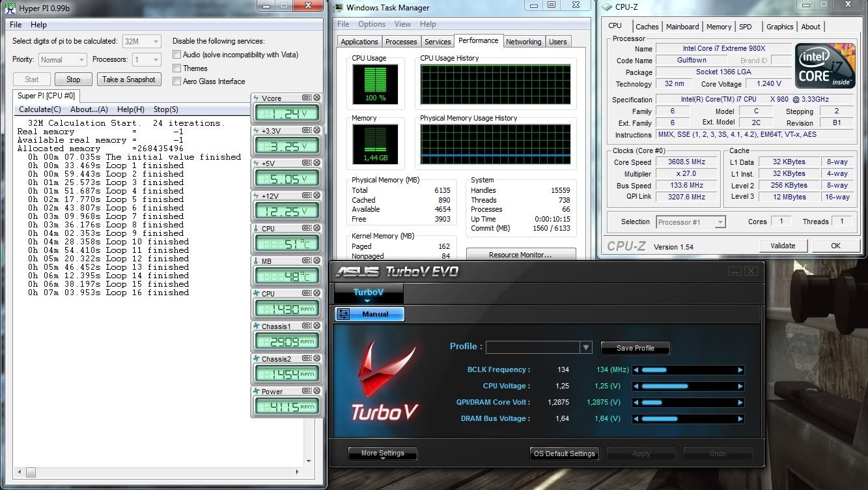Close the Vcore sensor widget
Image resolution: width=868 pixels, height=490 pixels.
pyautogui.click(x=316, y=98)
